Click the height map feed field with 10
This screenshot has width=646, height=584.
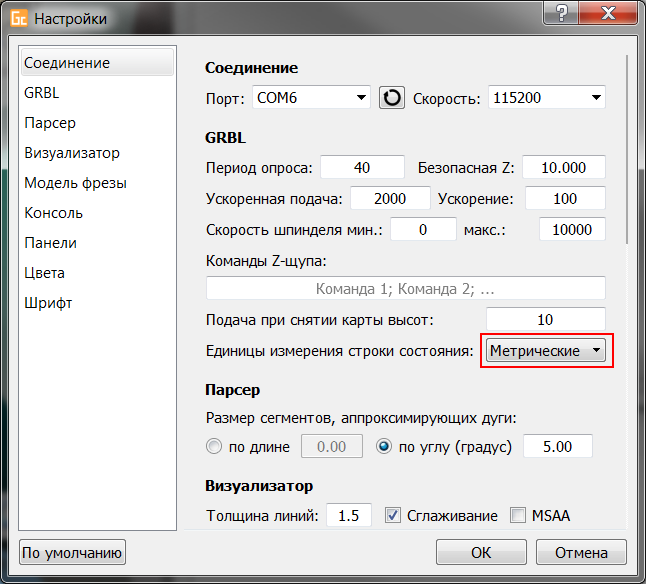point(546,319)
